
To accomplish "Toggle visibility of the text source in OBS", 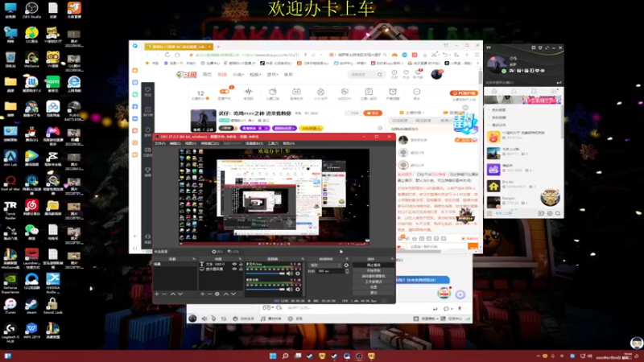I will click(234, 264).
